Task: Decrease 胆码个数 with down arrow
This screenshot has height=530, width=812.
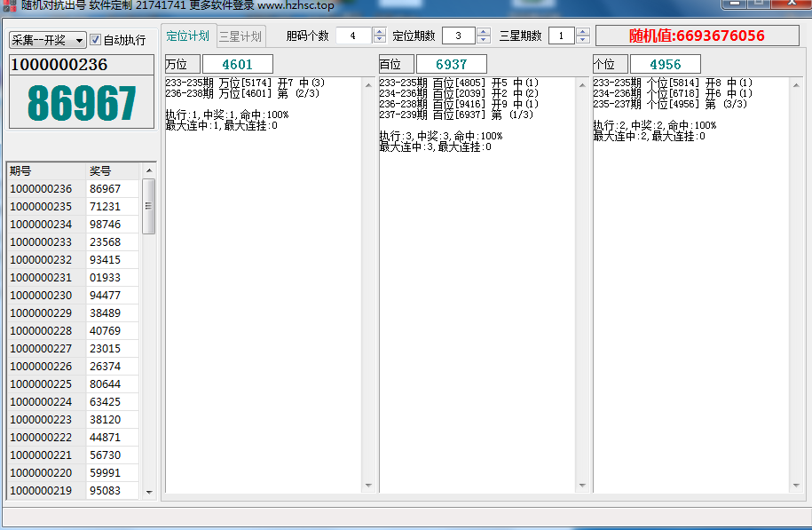Action: (x=380, y=40)
